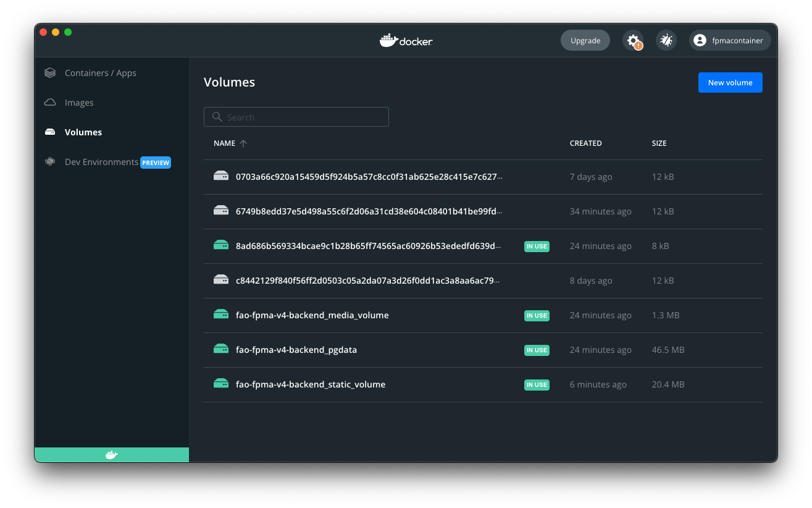Open volume 6749b8edd37e5d498a55...

point(369,211)
